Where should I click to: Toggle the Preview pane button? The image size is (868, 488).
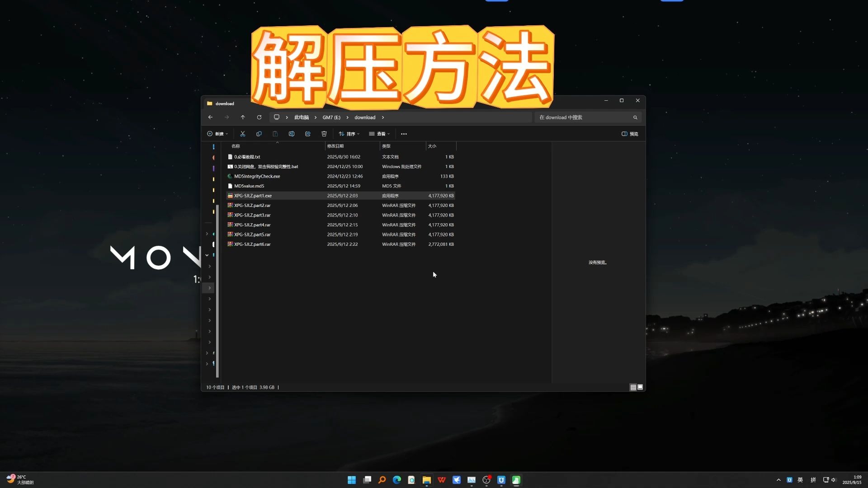[x=630, y=134]
